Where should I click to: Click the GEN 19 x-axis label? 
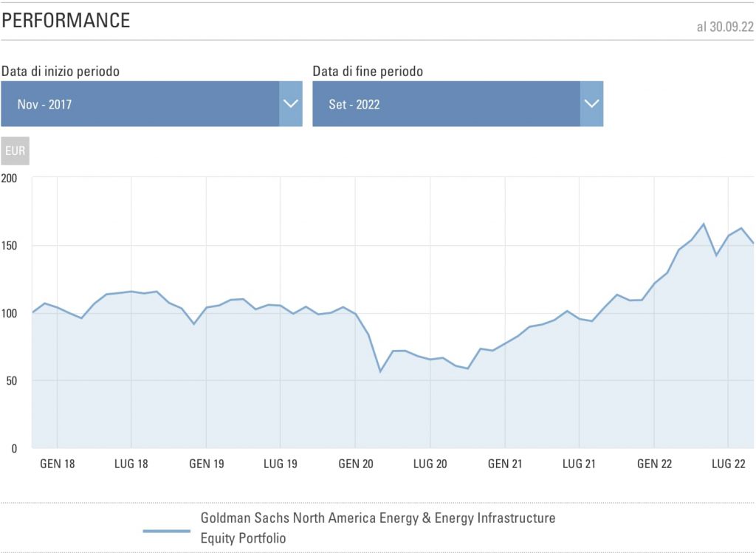point(206,464)
